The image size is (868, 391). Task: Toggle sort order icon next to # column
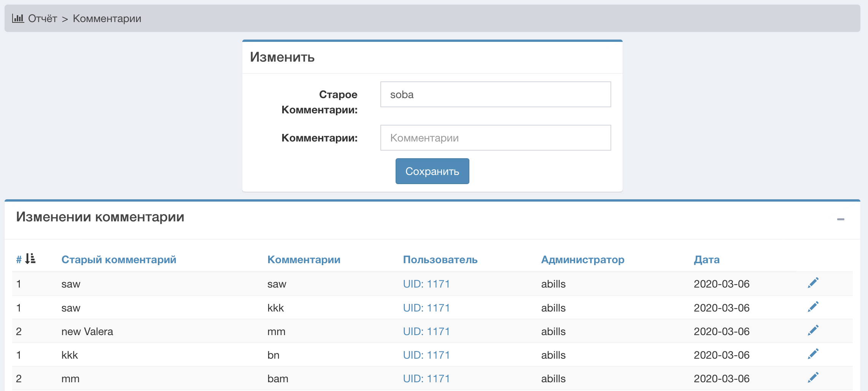(30, 259)
